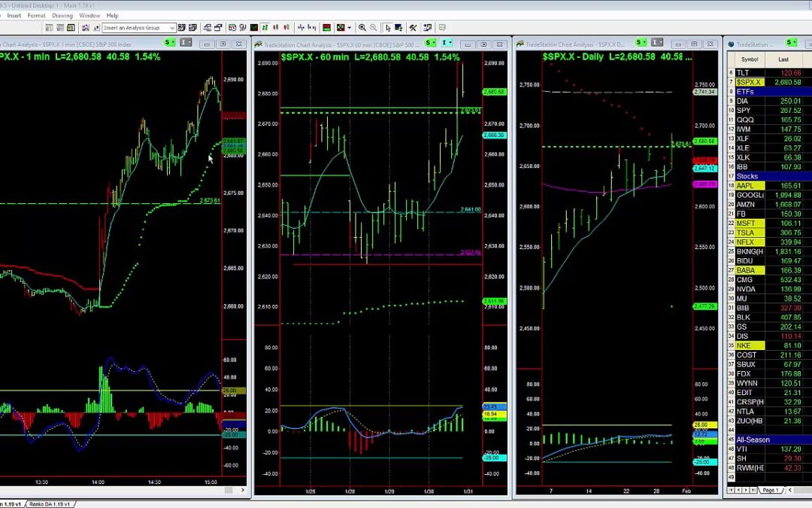This screenshot has height=508, width=812.
Task: Toggle the green up-bars display icon
Action: tap(265, 28)
